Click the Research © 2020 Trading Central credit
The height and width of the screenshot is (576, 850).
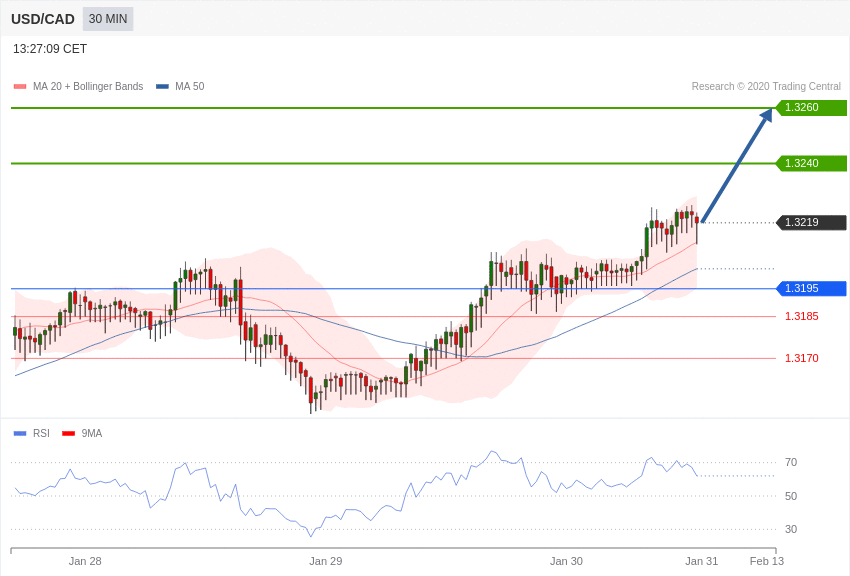(766, 86)
